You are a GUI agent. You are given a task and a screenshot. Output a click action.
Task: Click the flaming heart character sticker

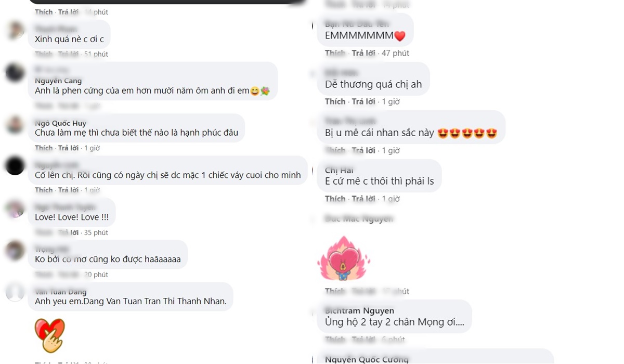(x=343, y=258)
